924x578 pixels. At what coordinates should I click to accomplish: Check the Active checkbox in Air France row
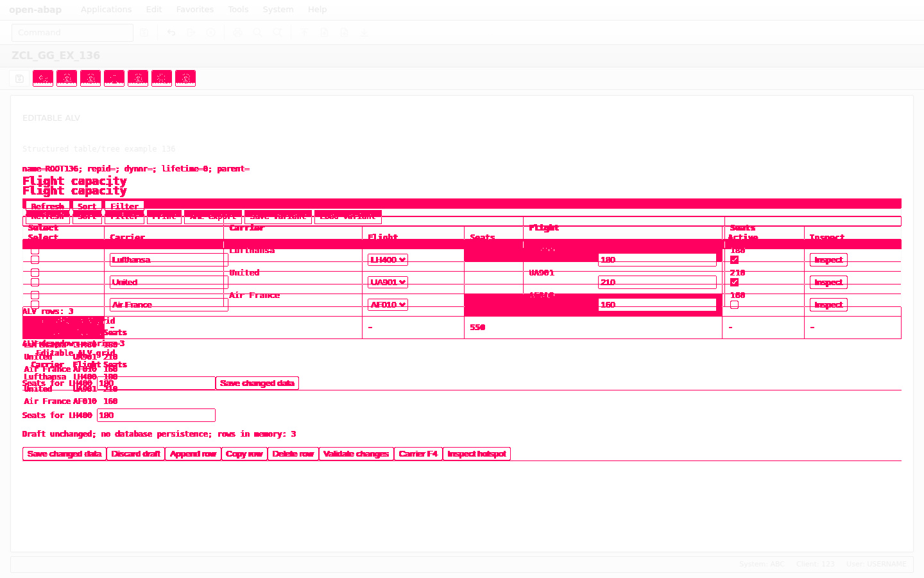pos(734,305)
